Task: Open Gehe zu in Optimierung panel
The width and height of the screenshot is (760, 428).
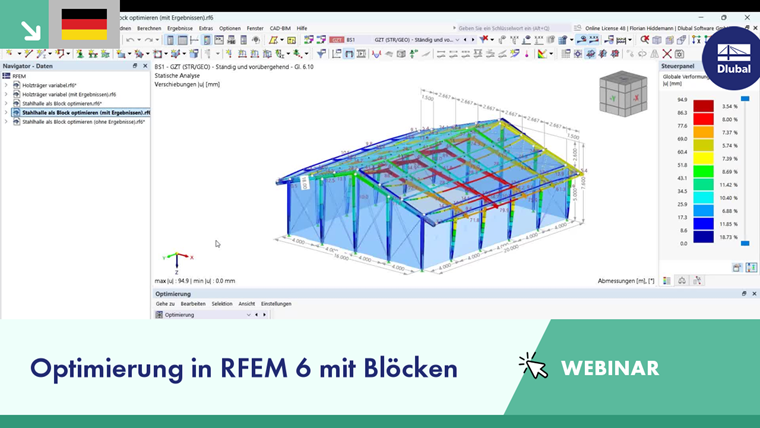Action: coord(165,304)
